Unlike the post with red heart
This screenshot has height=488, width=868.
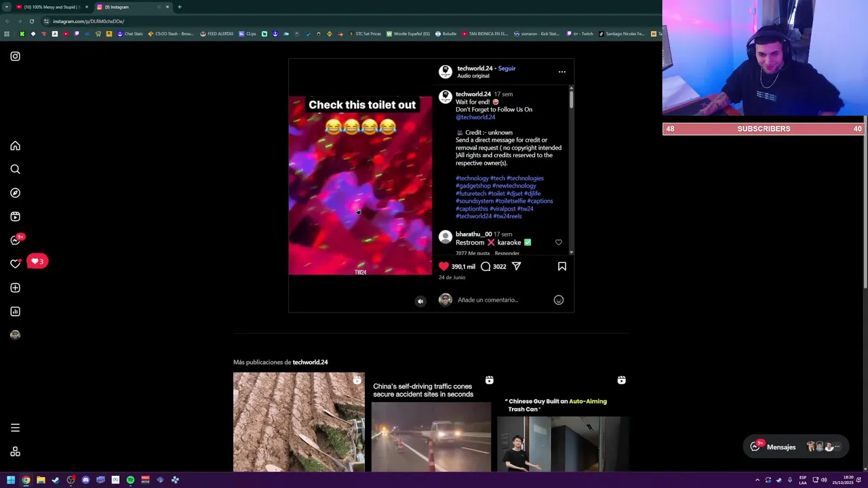click(x=443, y=266)
